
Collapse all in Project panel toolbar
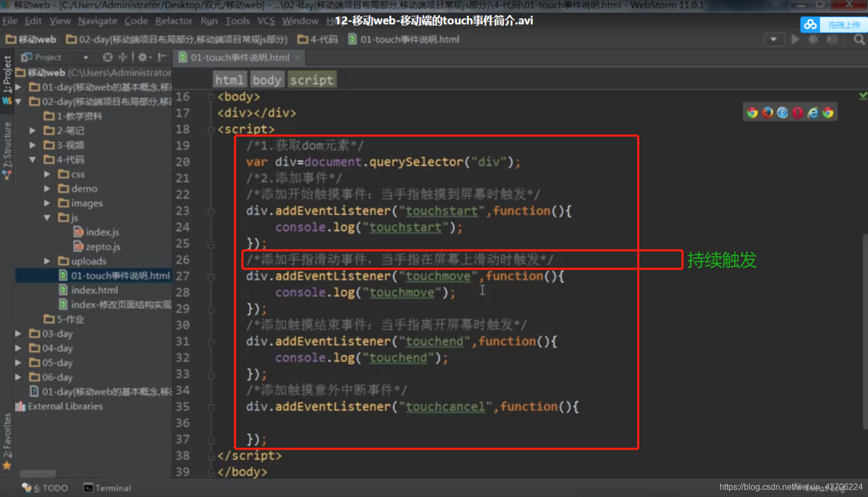tap(123, 57)
